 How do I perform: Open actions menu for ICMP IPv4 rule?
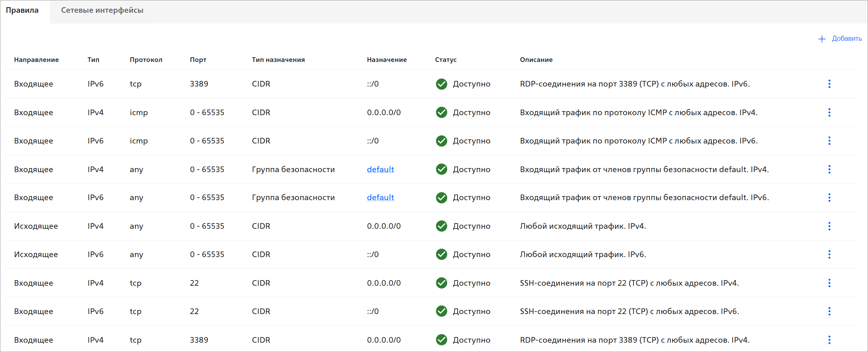[829, 112]
